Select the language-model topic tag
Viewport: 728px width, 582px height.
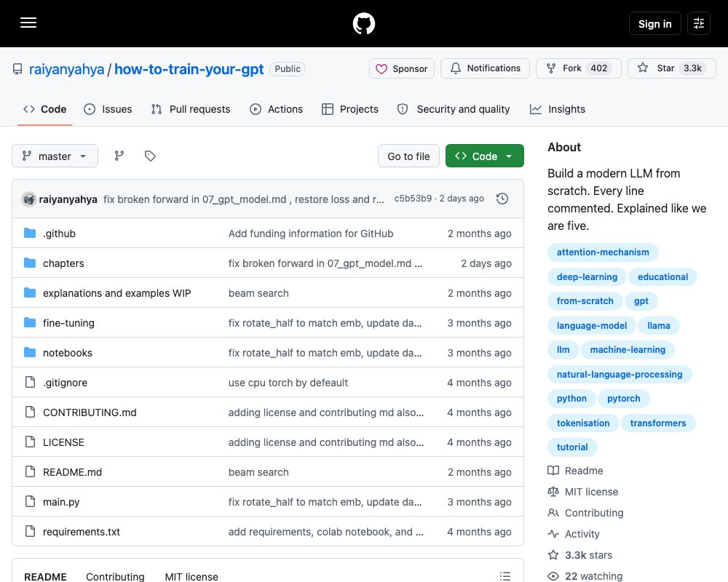pyautogui.click(x=591, y=325)
